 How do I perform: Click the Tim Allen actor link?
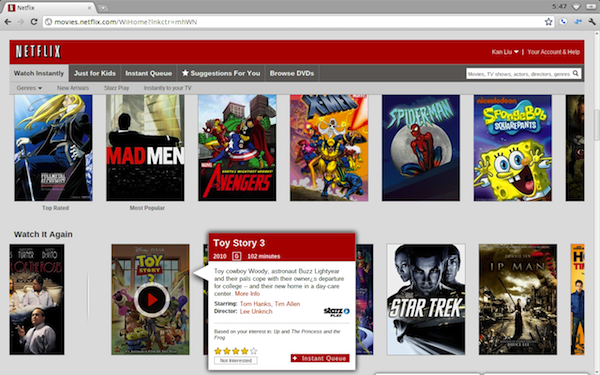(x=287, y=304)
